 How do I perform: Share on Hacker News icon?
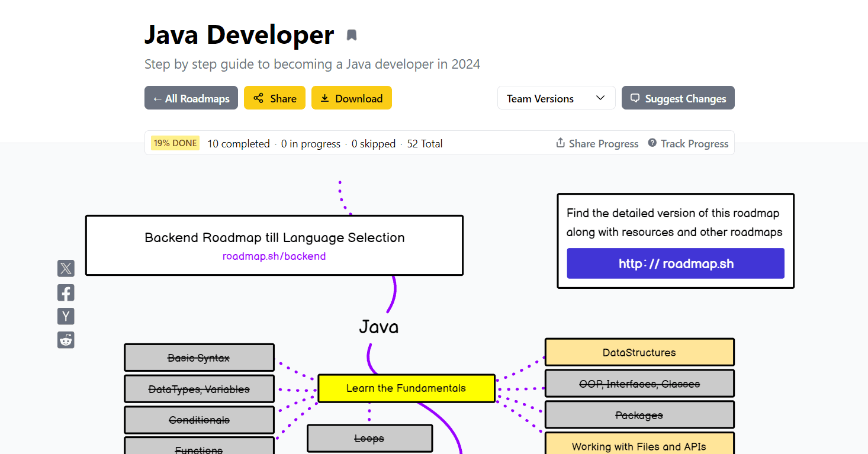66,316
